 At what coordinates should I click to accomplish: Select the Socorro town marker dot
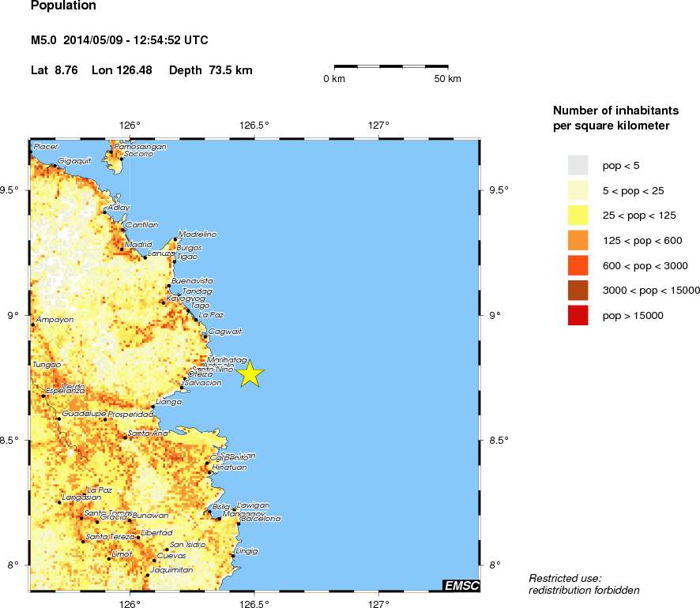(x=121, y=159)
